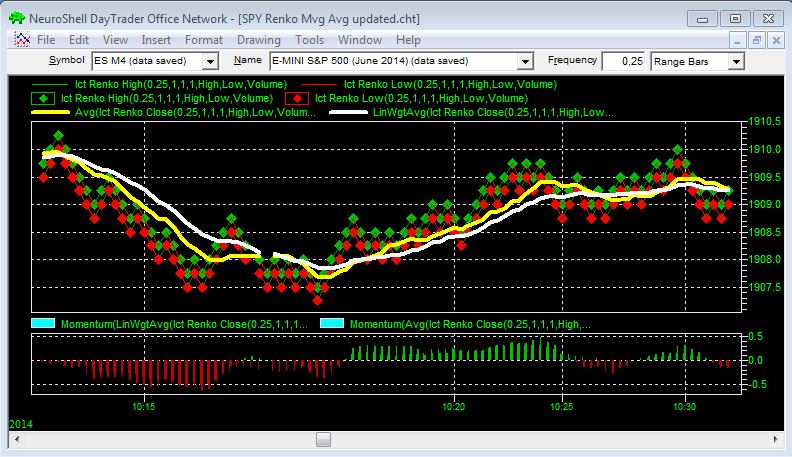Click Momentum(Avg(Ict Renko Close label
The image size is (792, 457).
pos(470,324)
